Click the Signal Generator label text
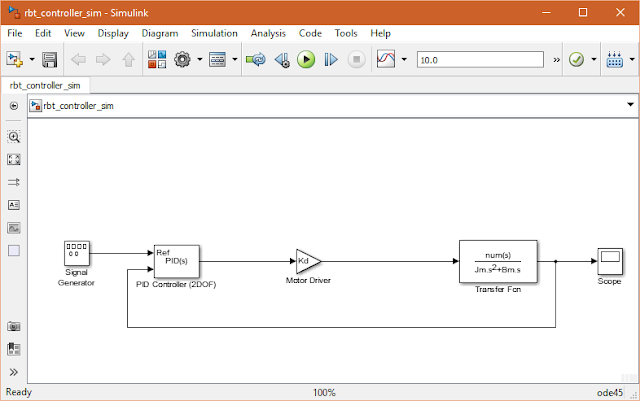This screenshot has width=640, height=401. click(76, 277)
